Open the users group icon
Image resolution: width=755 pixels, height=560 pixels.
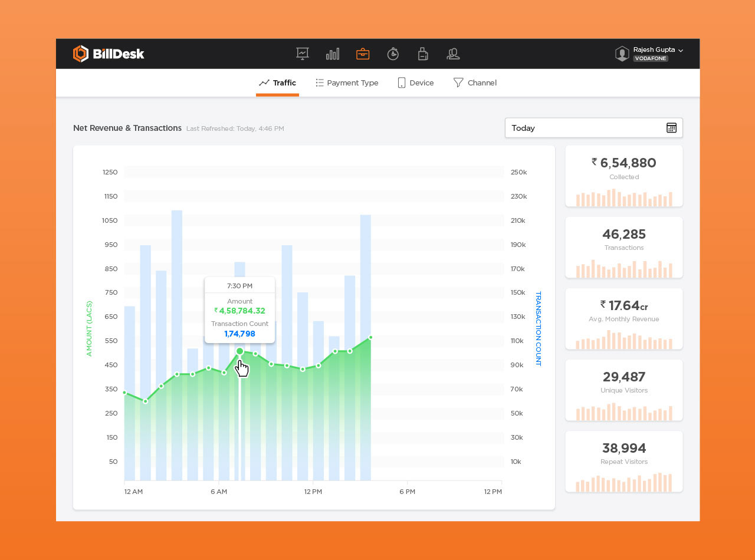(x=453, y=54)
